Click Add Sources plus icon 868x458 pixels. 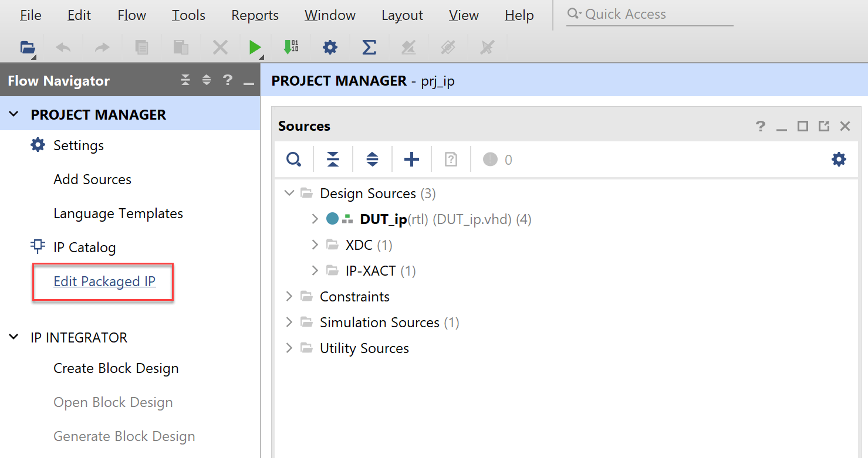click(412, 160)
